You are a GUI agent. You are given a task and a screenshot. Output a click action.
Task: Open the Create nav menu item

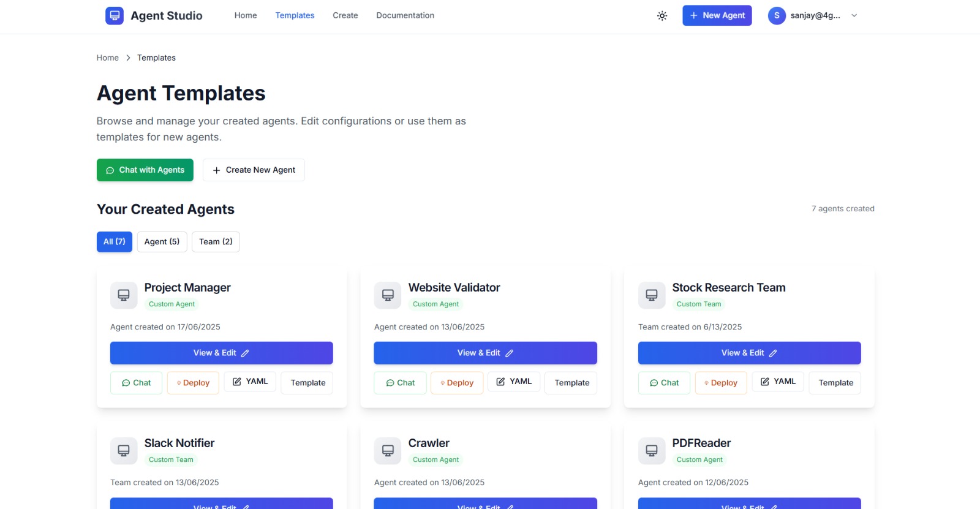[345, 16]
